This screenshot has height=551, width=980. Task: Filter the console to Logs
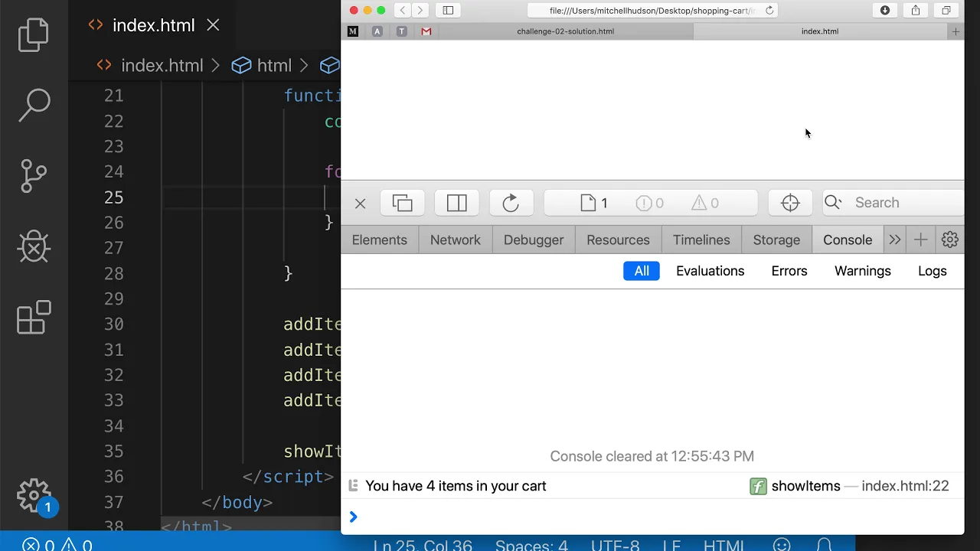933,271
